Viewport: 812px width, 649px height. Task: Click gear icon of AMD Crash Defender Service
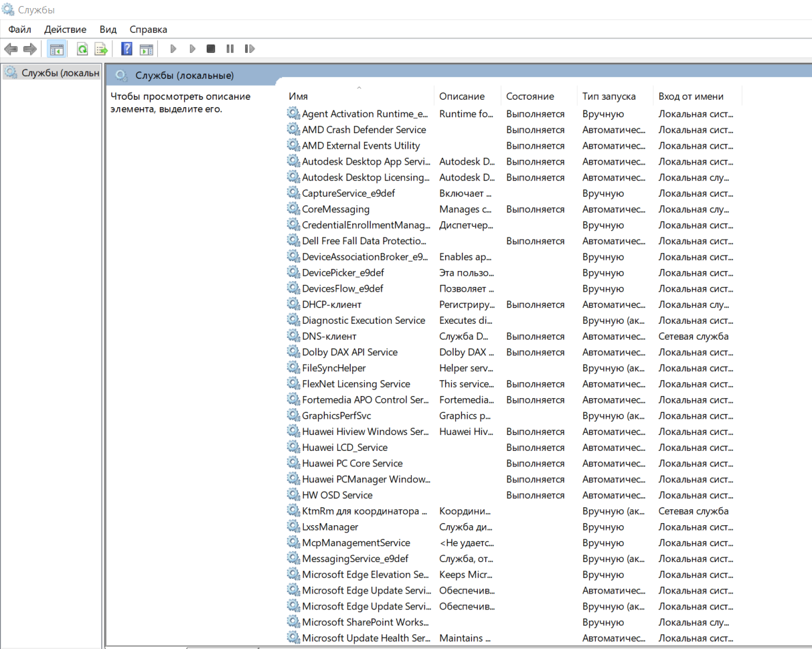pos(293,130)
